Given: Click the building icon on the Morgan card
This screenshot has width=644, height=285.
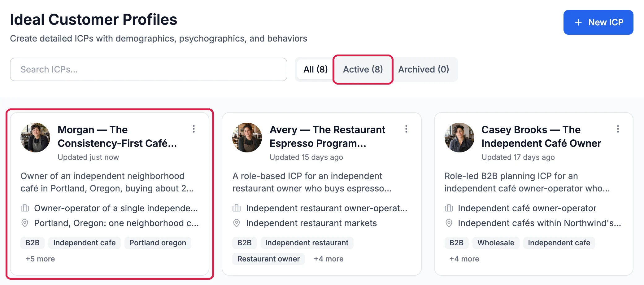Looking at the screenshot, I should 25,208.
